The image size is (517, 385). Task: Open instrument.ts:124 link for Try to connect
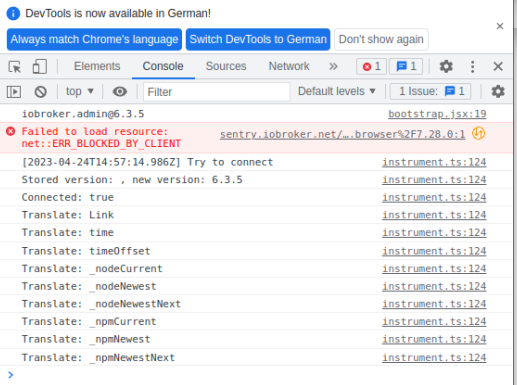click(434, 162)
